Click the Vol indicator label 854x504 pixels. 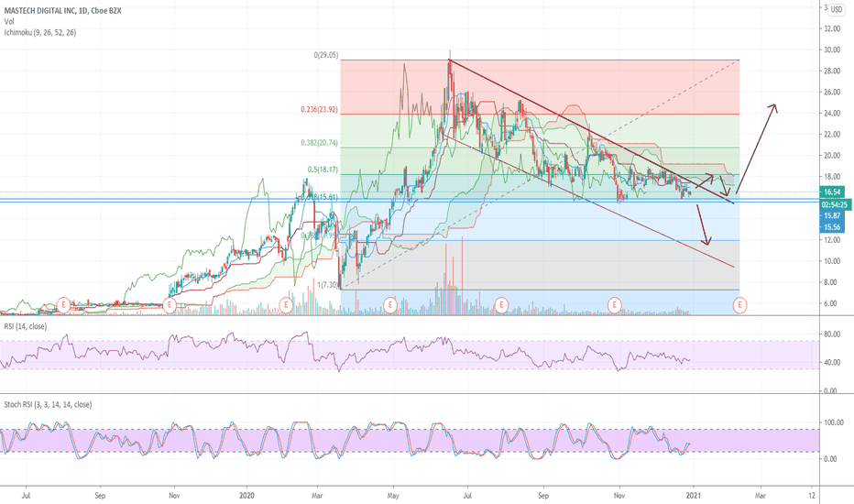click(9, 22)
